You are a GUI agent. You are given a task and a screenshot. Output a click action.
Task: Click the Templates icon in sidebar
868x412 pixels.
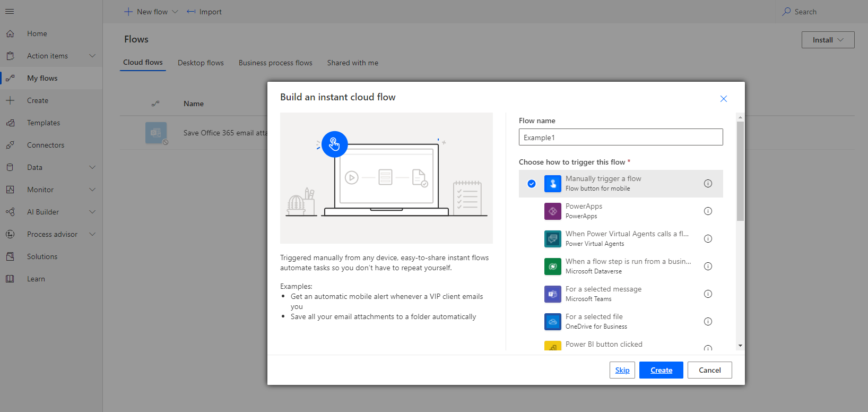(10, 123)
